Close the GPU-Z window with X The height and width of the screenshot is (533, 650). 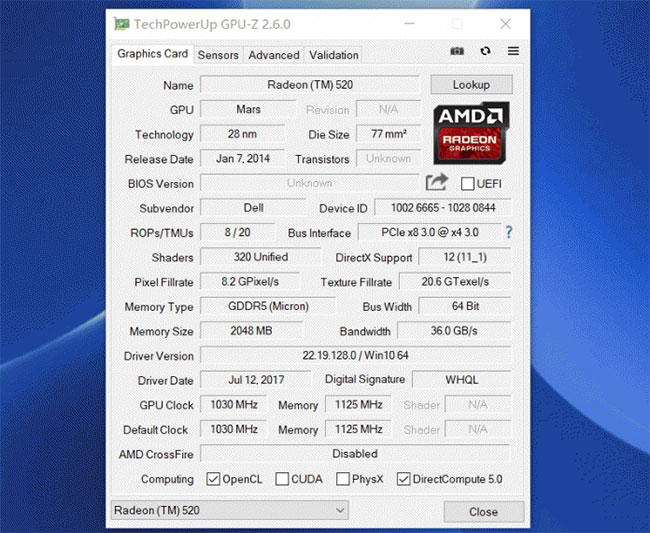click(505, 24)
